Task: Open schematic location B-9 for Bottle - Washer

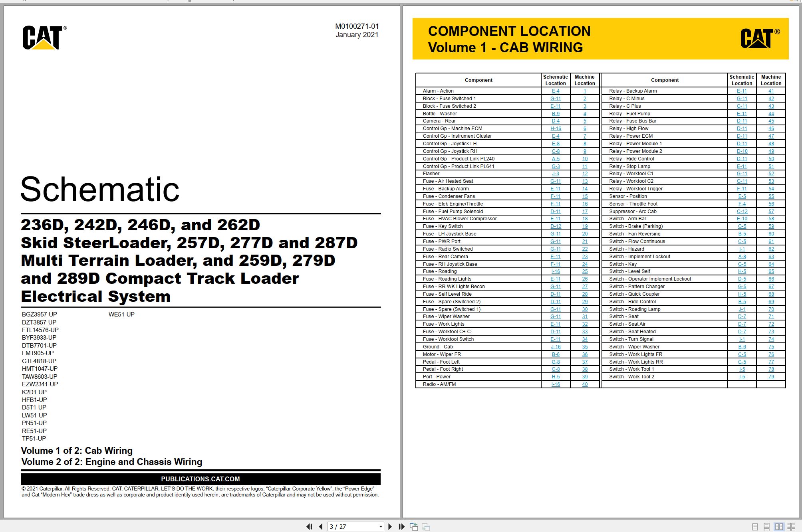Action: [x=556, y=114]
